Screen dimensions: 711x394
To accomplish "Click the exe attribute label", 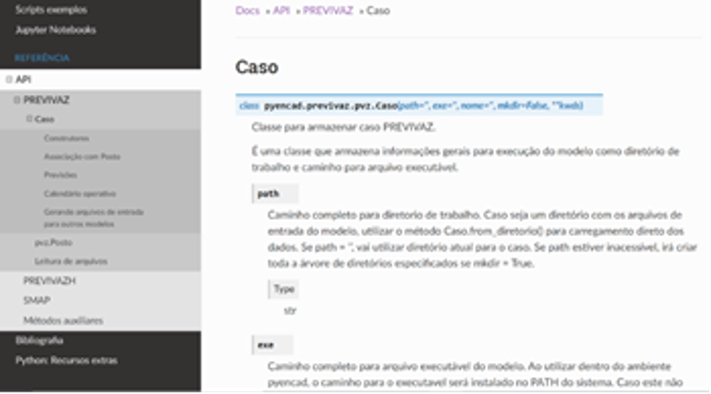I will (266, 345).
